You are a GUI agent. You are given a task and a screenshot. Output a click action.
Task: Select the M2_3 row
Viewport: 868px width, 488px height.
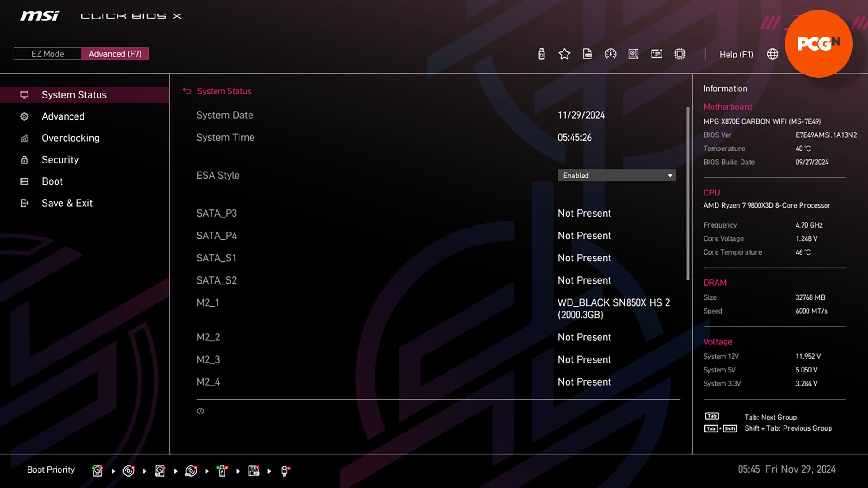coord(436,359)
